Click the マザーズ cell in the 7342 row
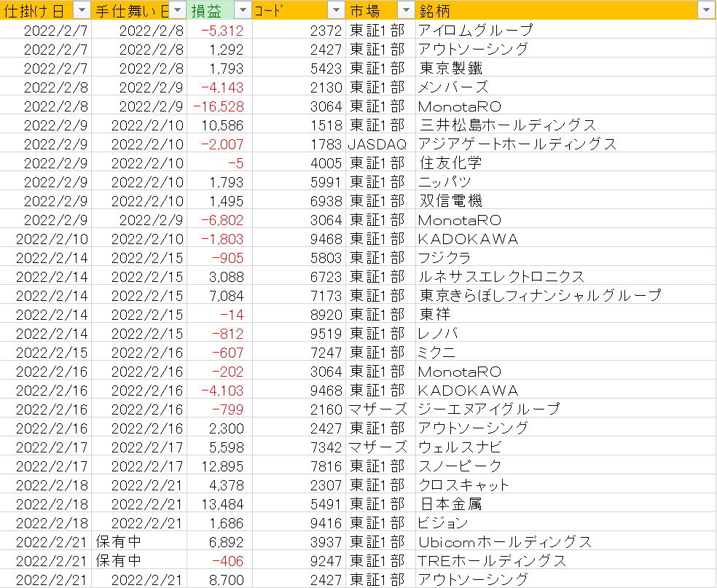 click(x=380, y=447)
